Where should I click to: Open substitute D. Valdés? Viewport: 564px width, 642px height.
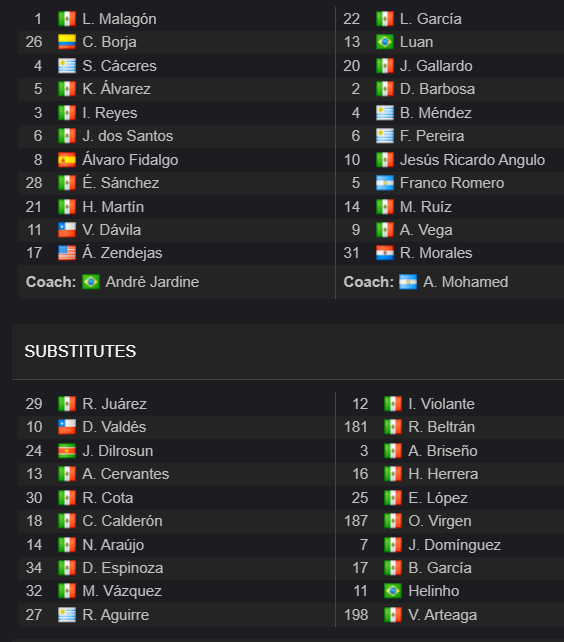(114, 427)
